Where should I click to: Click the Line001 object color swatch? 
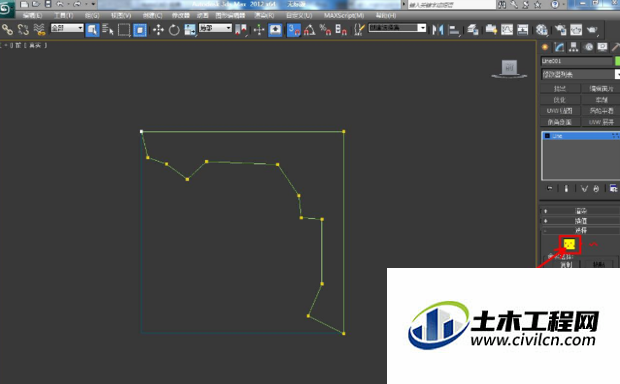tap(617, 61)
